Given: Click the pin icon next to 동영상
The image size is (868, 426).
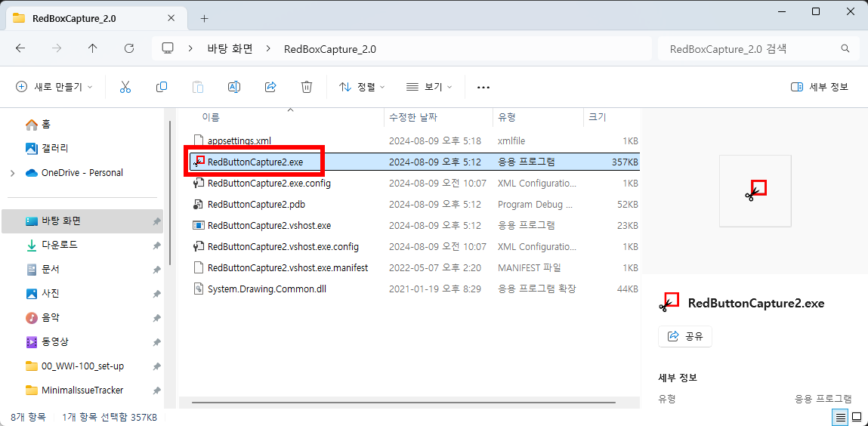Looking at the screenshot, I should [x=156, y=342].
